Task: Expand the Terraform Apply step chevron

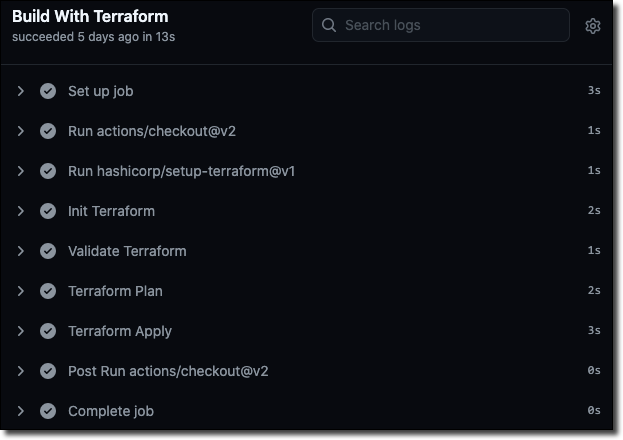Action: [21, 331]
